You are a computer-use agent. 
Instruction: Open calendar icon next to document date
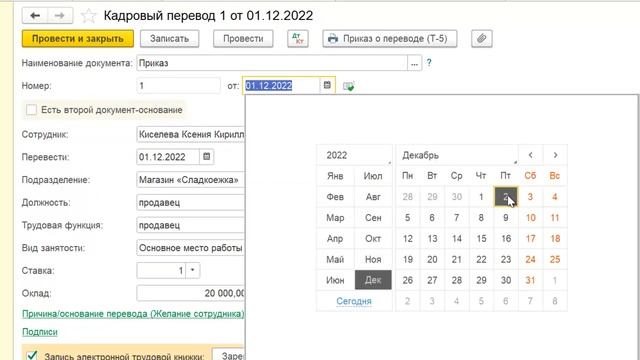(x=327, y=85)
